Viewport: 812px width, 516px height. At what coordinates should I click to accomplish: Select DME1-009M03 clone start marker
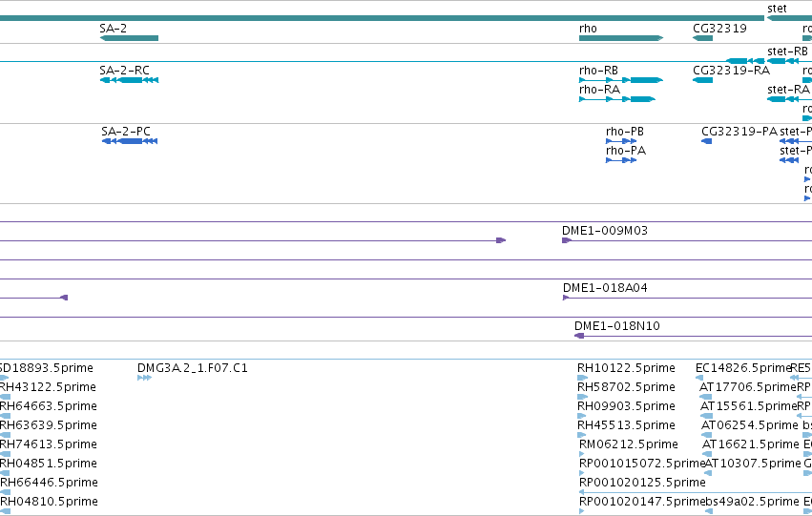pos(567,240)
